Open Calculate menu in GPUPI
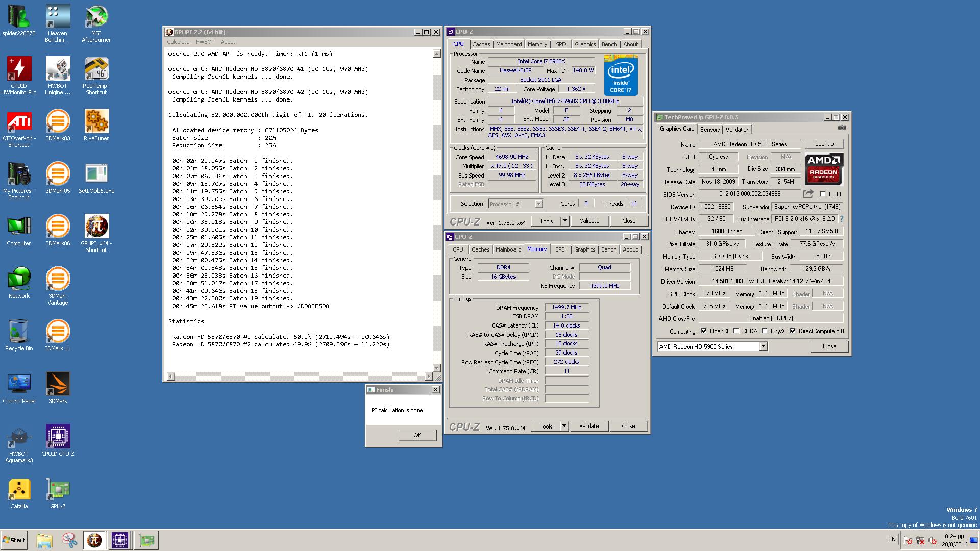980x551 pixels. 178,42
